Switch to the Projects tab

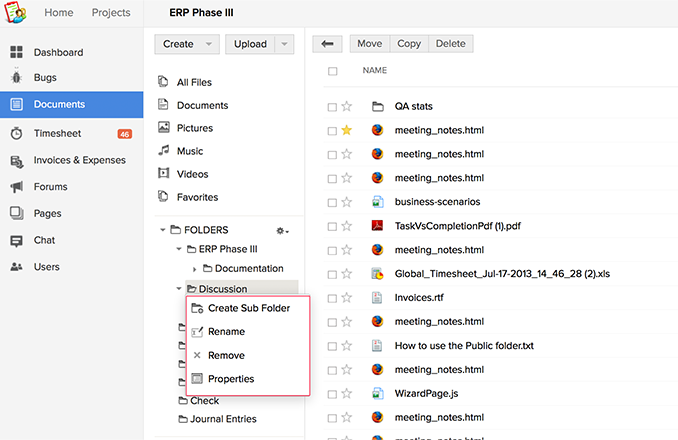click(111, 13)
